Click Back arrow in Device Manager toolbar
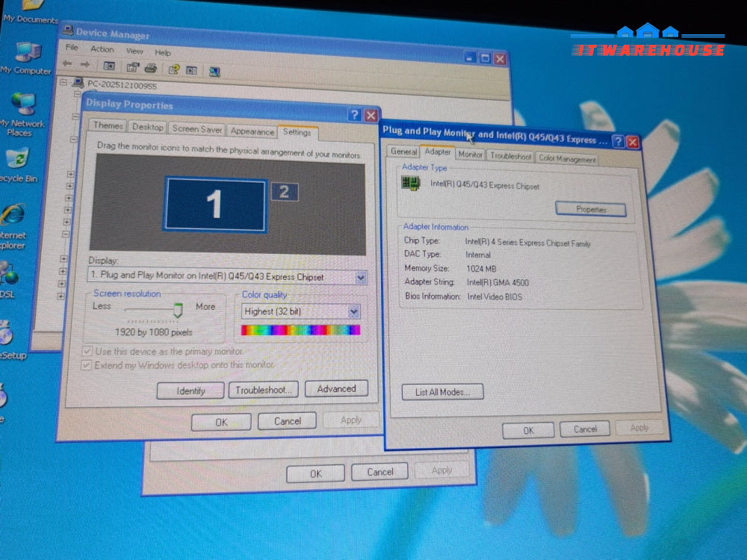 coord(67,63)
